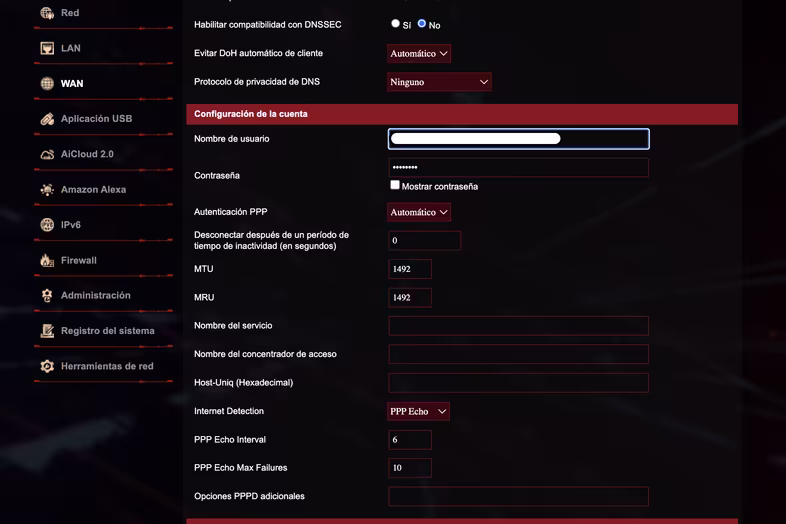Screen dimensions: 786x524
Task: Click the Aplicación USB icon
Action: 47,119
